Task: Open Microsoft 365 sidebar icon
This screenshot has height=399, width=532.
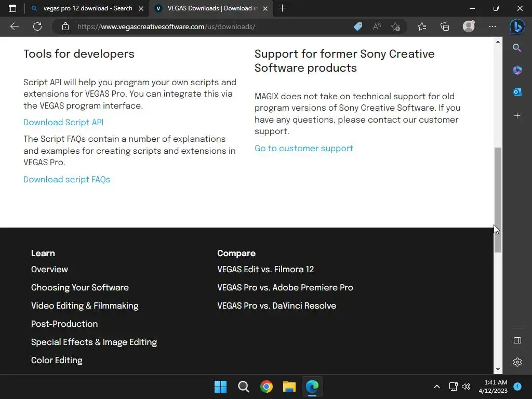Action: point(517,70)
